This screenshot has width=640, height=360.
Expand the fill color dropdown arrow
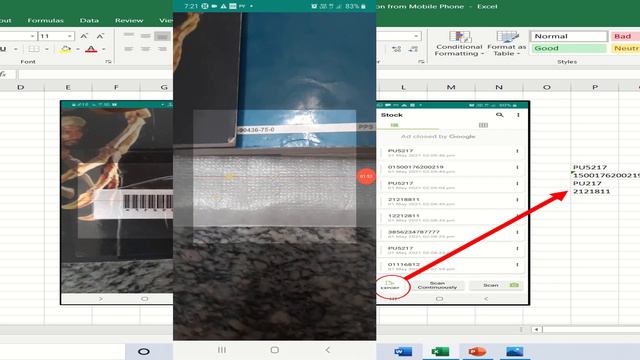pyautogui.click(x=78, y=49)
